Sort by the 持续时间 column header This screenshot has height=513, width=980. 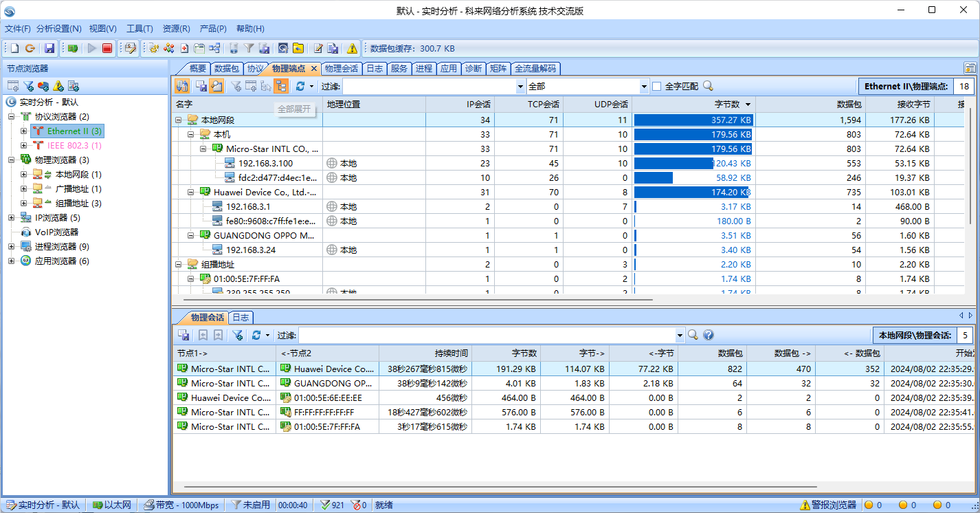click(425, 353)
